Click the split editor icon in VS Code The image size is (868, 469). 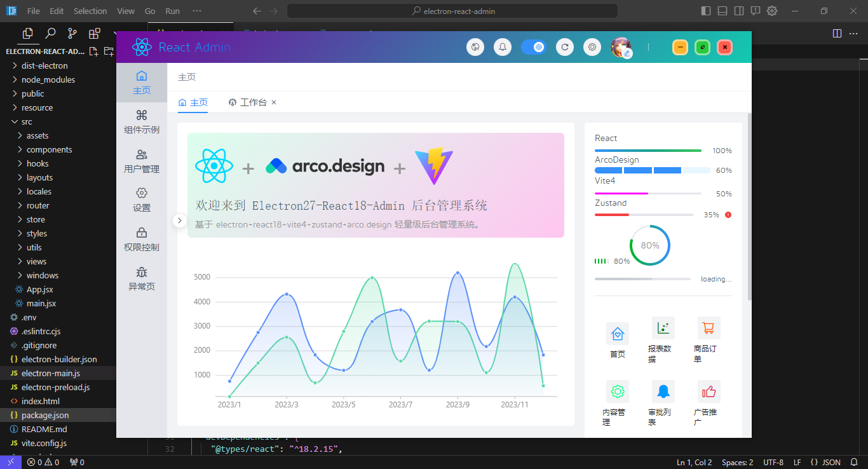click(x=837, y=33)
